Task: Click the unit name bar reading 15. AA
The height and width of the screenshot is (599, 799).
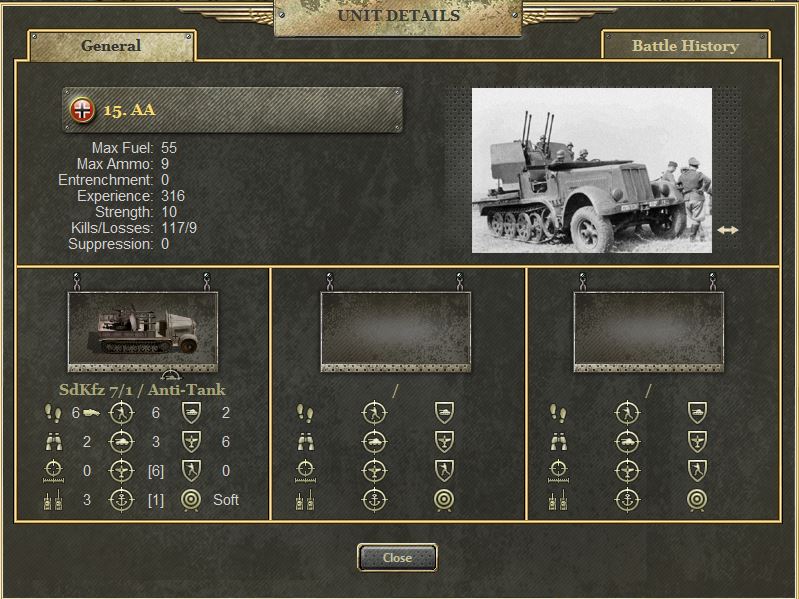Action: [x=232, y=110]
